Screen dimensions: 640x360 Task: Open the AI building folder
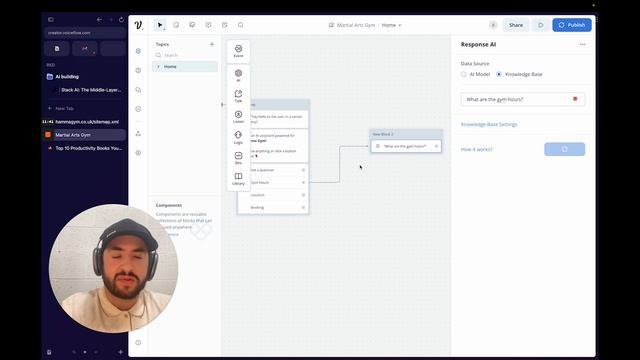67,77
